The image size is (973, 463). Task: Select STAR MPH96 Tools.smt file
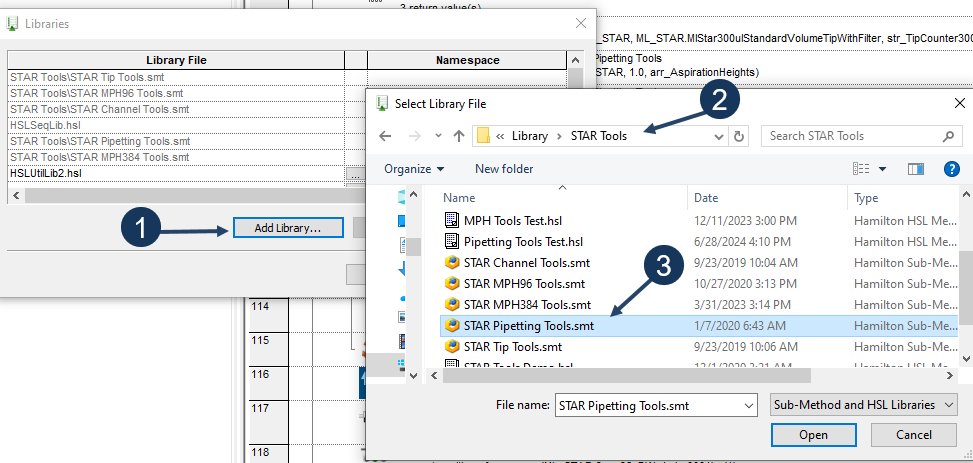(524, 284)
